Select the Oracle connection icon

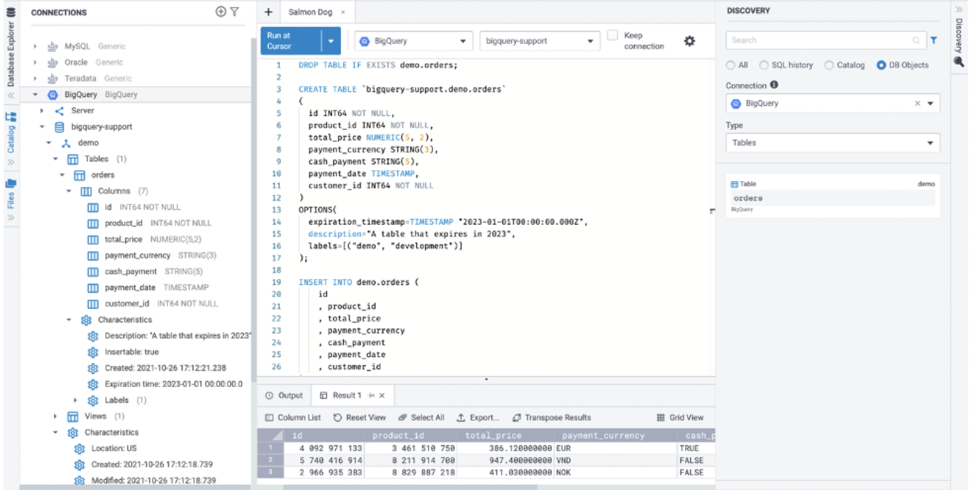(53, 62)
